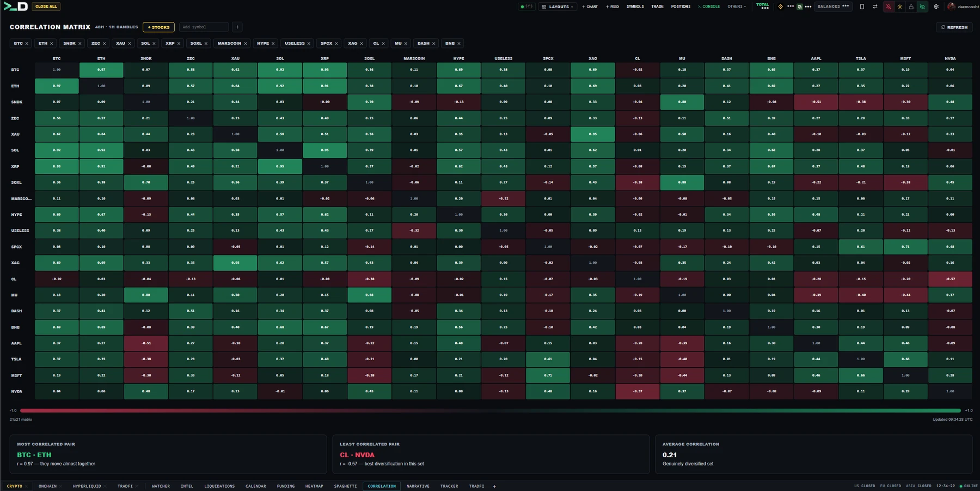The image size is (980, 491).
Task: Click the green feed exchange icon
Action: click(x=800, y=7)
